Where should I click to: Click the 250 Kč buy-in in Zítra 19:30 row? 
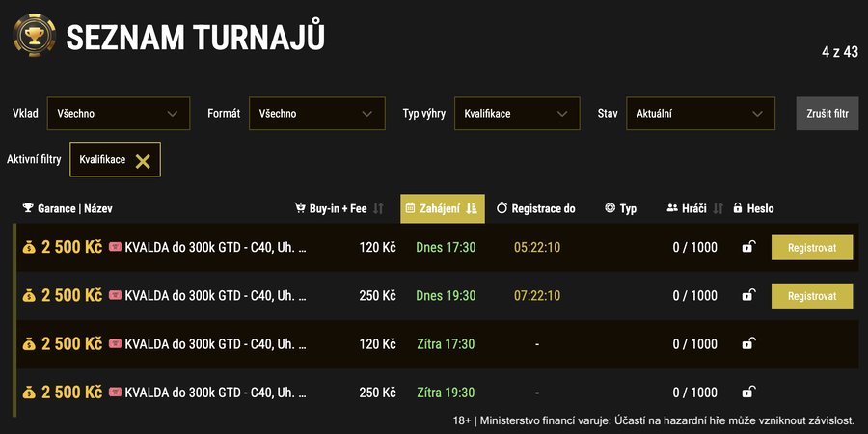(x=377, y=393)
